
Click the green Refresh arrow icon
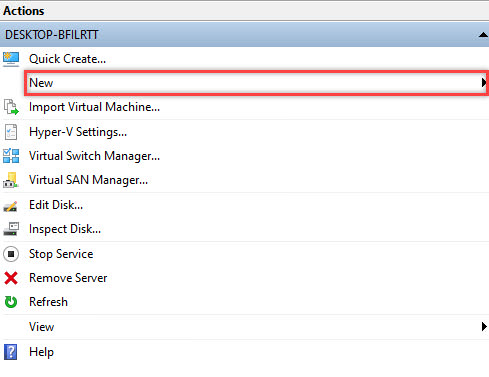pyautogui.click(x=11, y=302)
